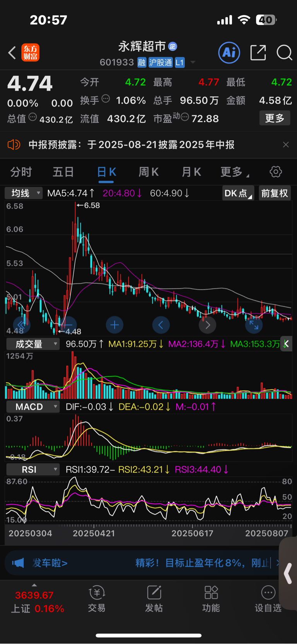Open the Ai assistant icon
This screenshot has width=297, height=644.
click(229, 52)
